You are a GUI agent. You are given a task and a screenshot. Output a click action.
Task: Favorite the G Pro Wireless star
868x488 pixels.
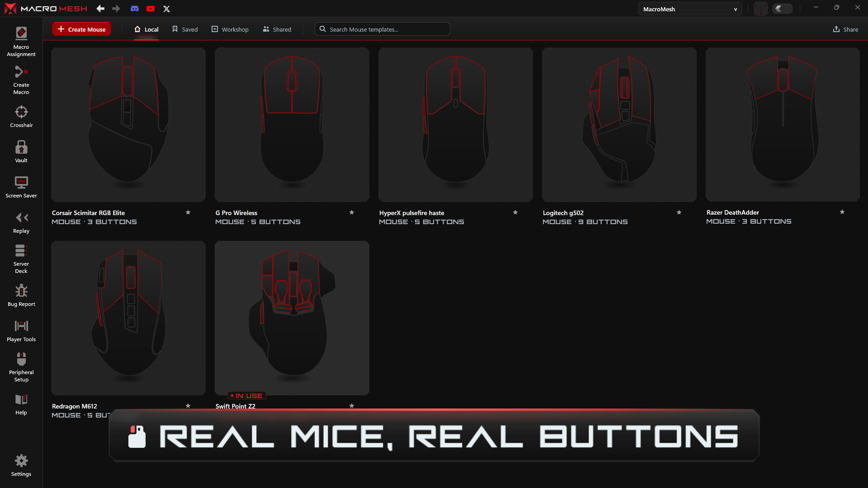tap(352, 212)
